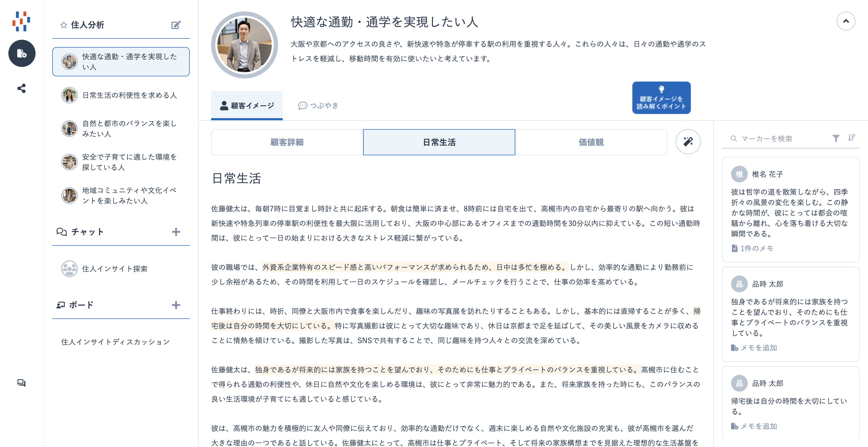The height and width of the screenshot is (447, 868).
Task: Click the share icon in sidebar
Action: tap(22, 88)
